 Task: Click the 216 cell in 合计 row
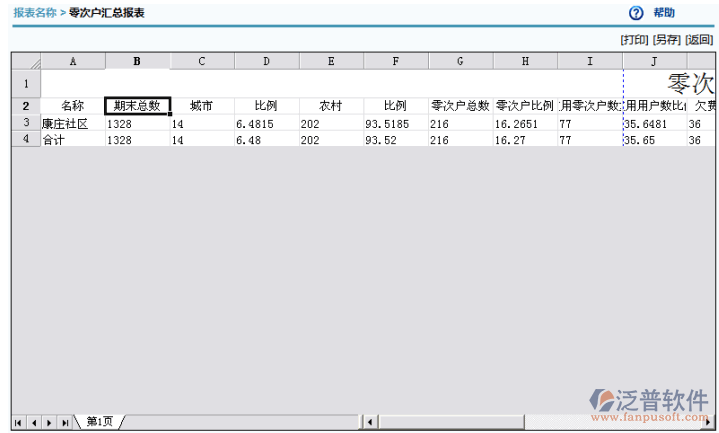coord(460,139)
